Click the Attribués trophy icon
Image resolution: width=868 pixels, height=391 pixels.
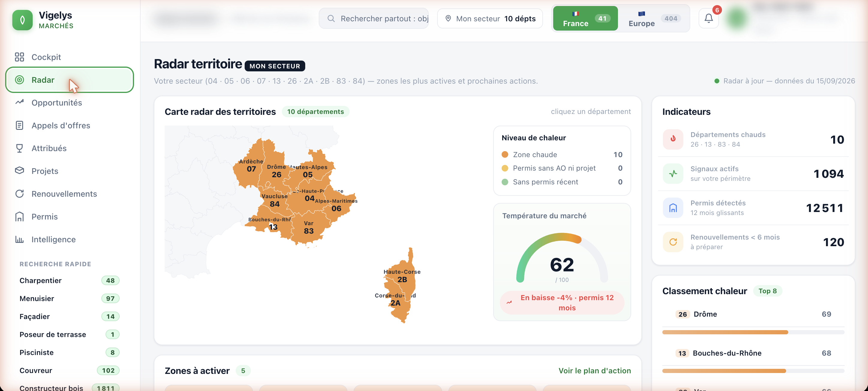click(x=19, y=148)
